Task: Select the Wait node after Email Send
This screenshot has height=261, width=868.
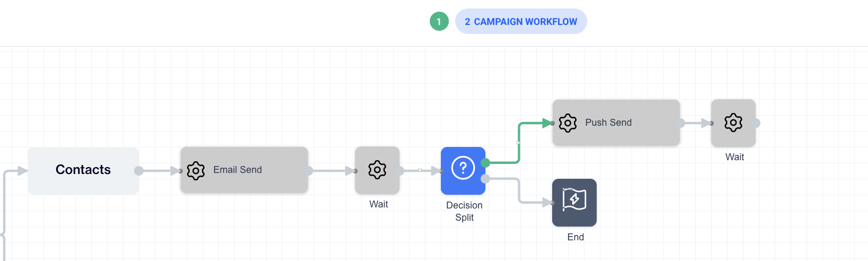Action: [377, 170]
